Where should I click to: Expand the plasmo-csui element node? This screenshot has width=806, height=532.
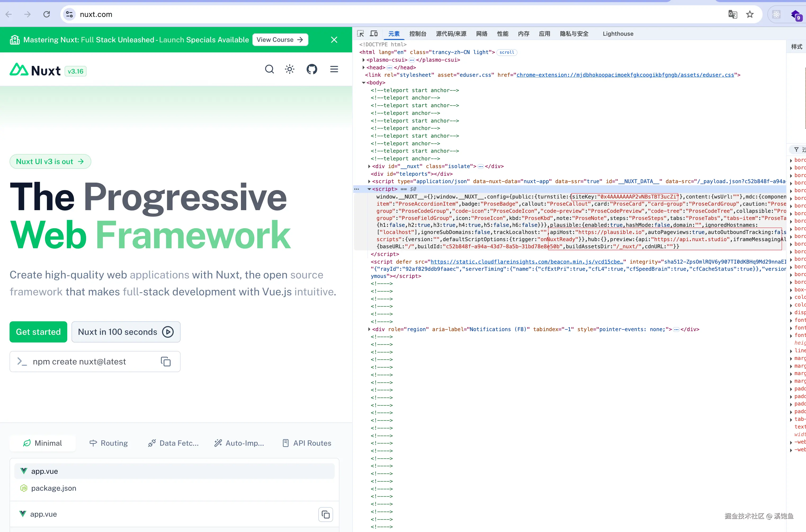[x=364, y=60]
